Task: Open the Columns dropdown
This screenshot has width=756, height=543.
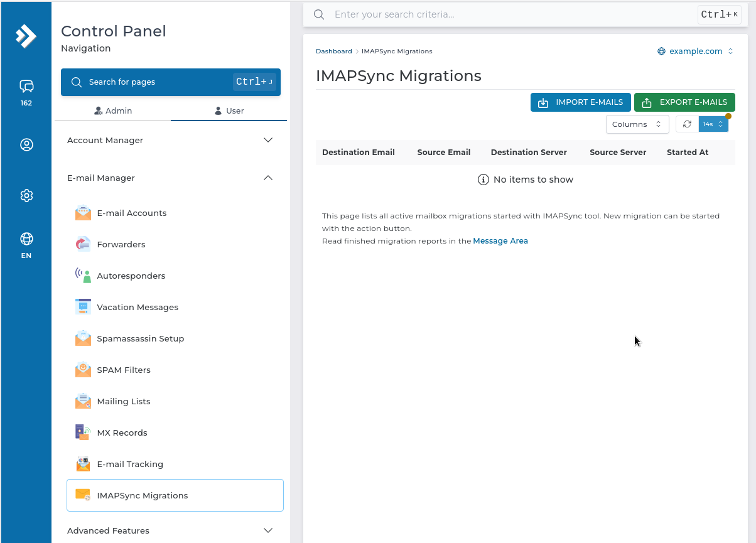Action: pos(637,124)
